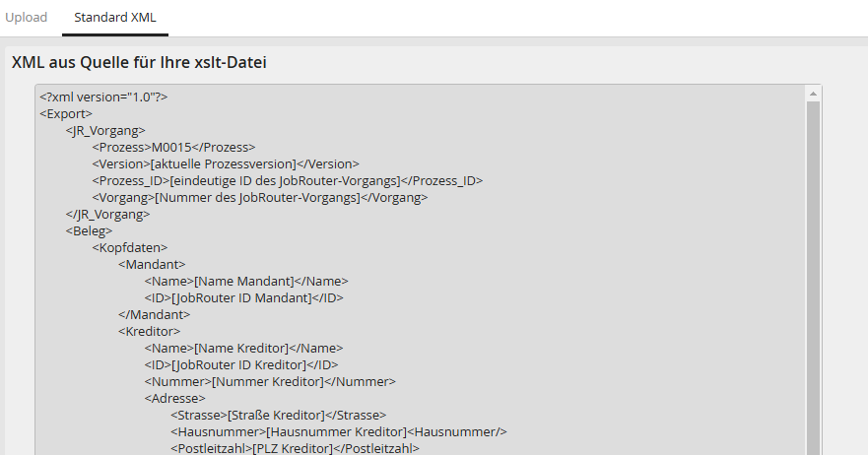Place cursor in the xml version declaration line
Viewport: 868px width, 455px height.
103,97
